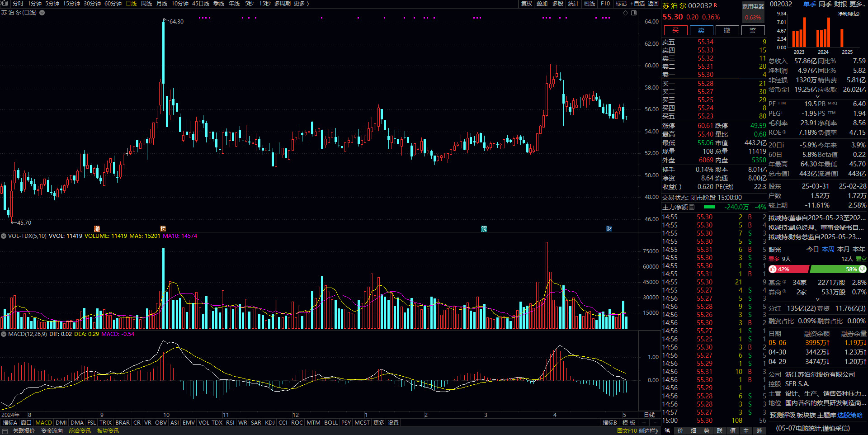The height and width of the screenshot is (435, 868).
Task: Click the 财 event marker on chart
Action: pos(609,229)
